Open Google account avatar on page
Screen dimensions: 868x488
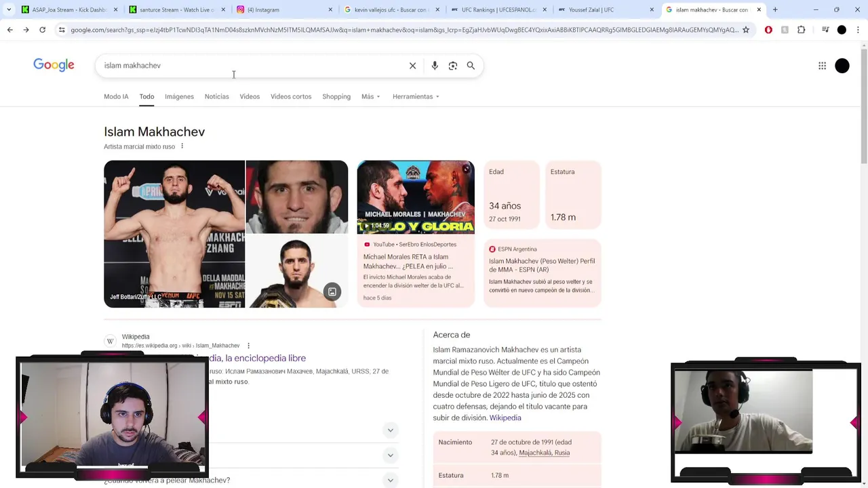tap(842, 66)
